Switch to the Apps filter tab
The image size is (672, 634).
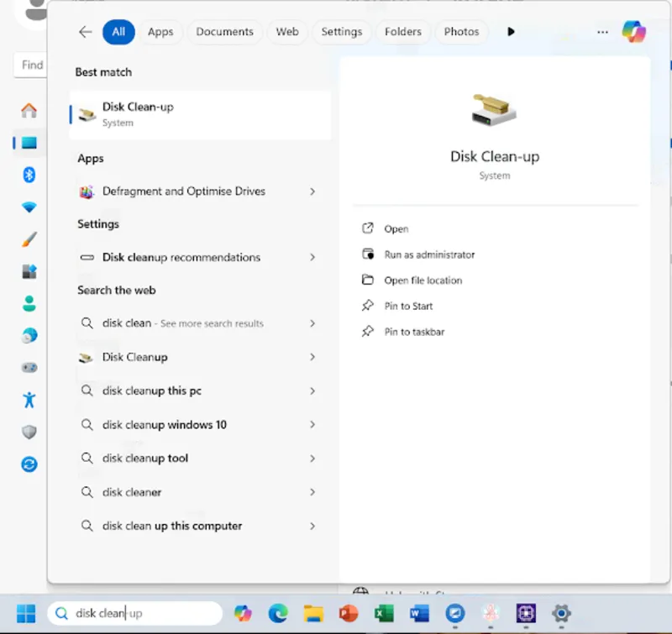(160, 32)
